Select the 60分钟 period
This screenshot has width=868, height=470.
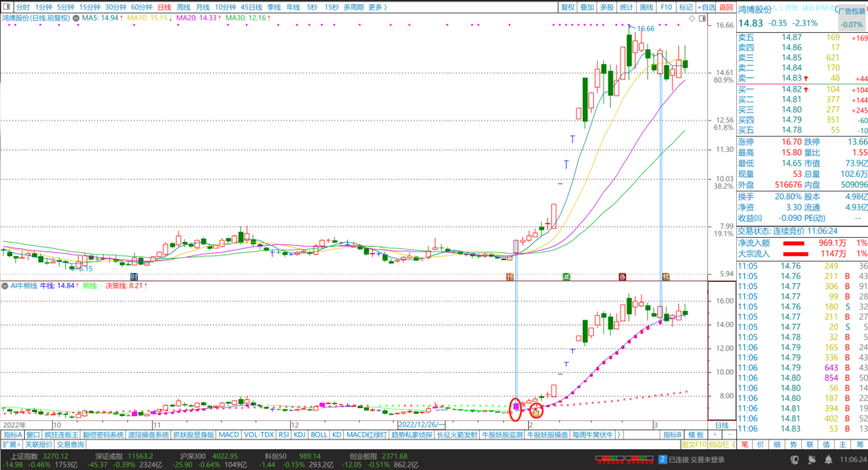tap(141, 7)
